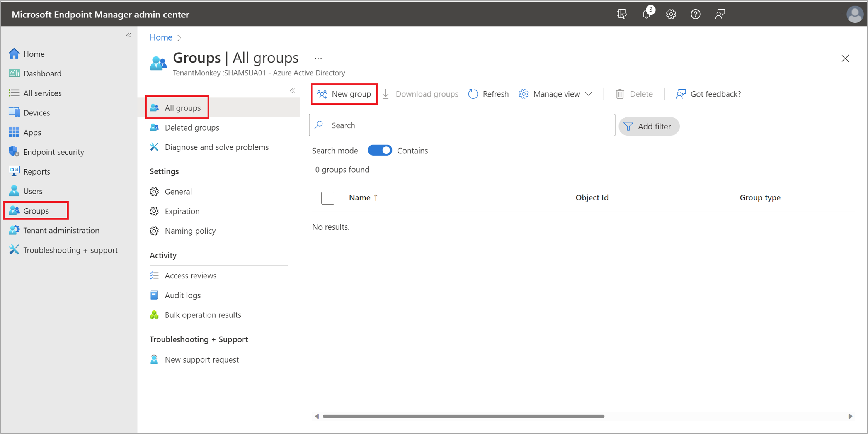Image resolution: width=868 pixels, height=434 pixels.
Task: Click the Delete trash can icon
Action: tap(620, 94)
